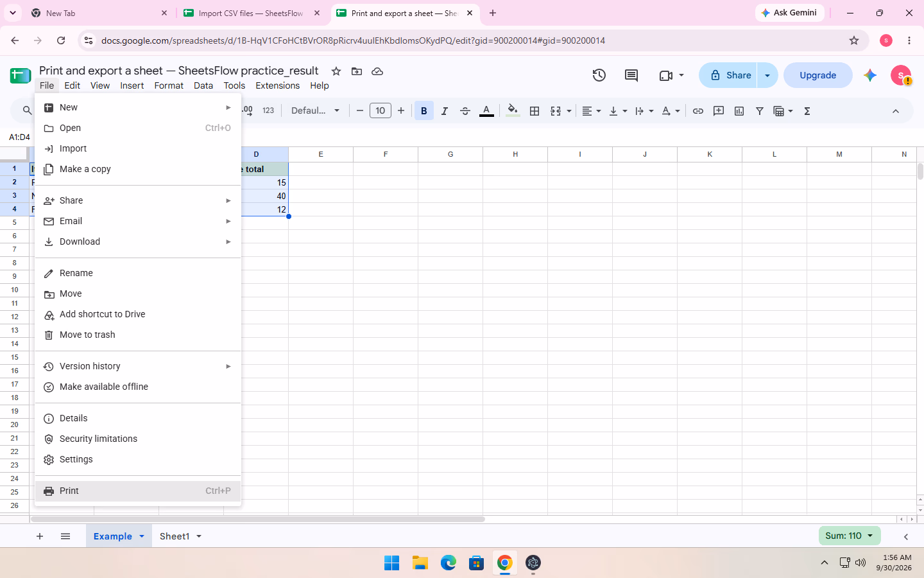Click the Ask Gemini button

click(789, 13)
